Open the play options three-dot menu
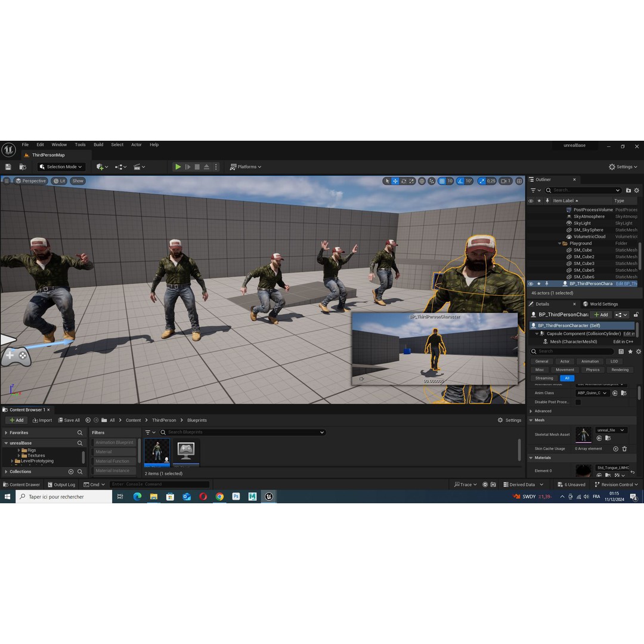Viewport: 644px width, 644px height. click(216, 167)
